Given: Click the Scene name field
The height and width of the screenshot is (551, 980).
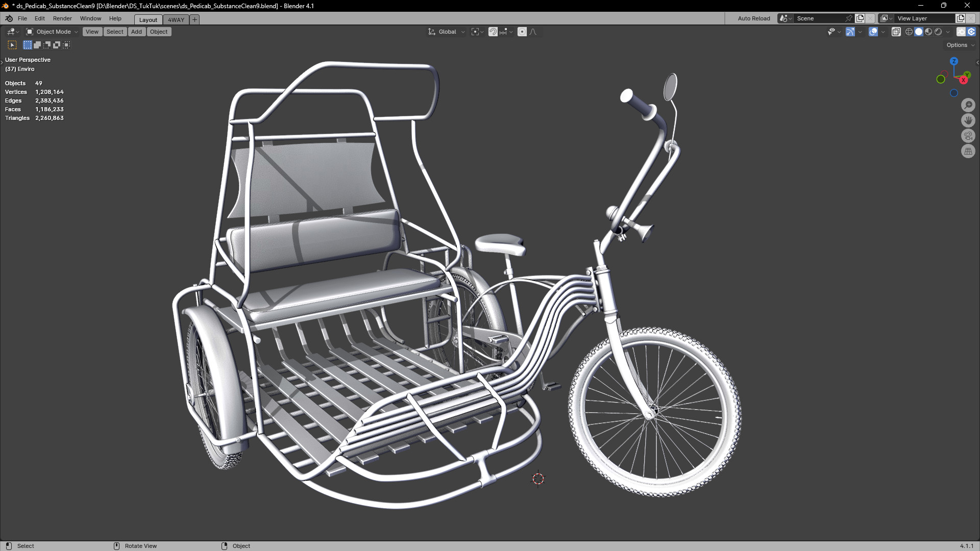Looking at the screenshot, I should coord(819,18).
